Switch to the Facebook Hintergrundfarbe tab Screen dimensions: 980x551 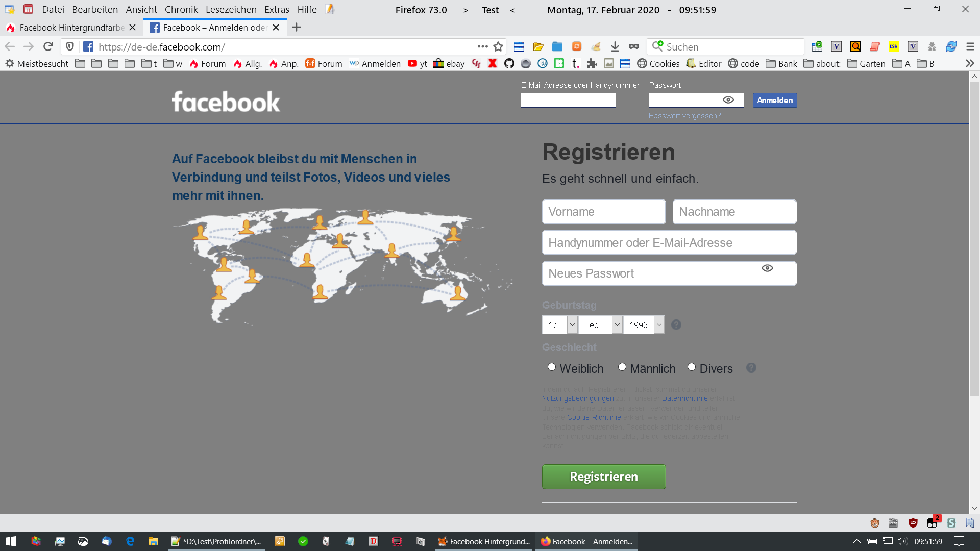pos(71,28)
